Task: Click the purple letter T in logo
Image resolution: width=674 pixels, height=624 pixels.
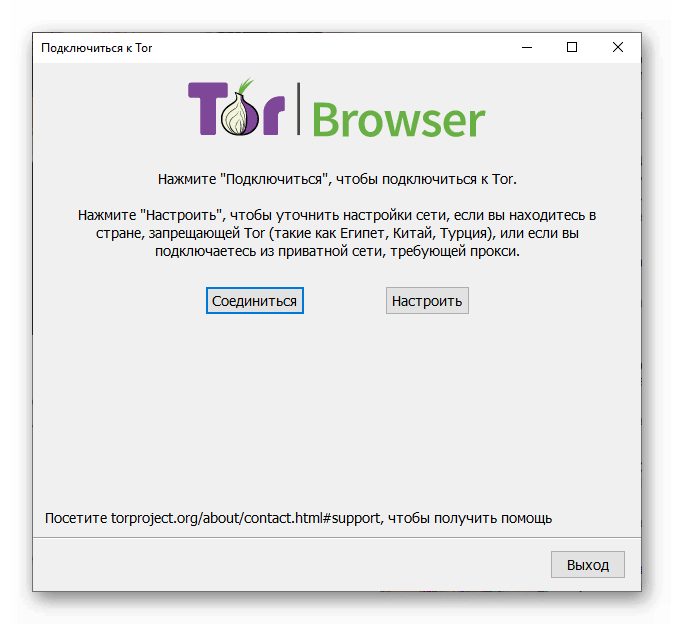Action: [x=207, y=108]
